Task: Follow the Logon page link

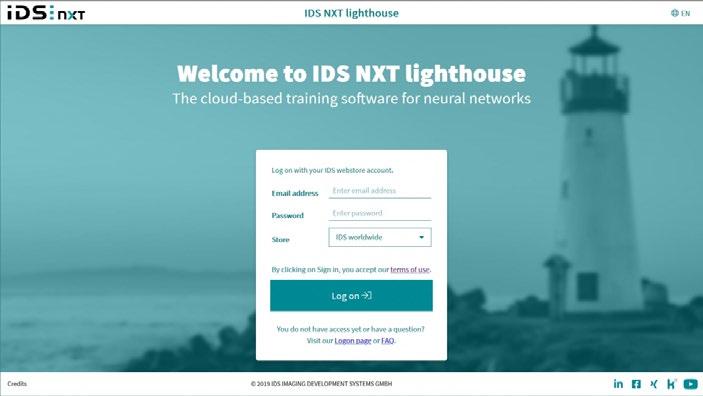Action: [353, 341]
